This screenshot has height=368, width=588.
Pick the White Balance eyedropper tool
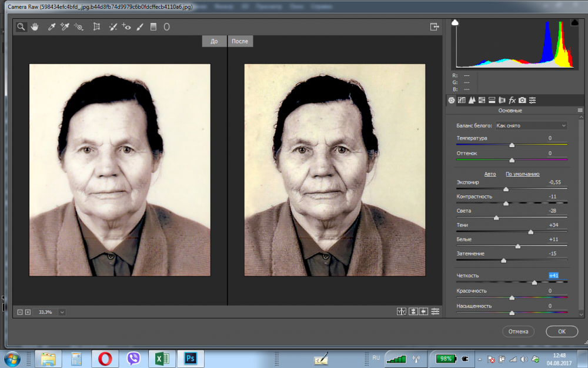(51, 26)
